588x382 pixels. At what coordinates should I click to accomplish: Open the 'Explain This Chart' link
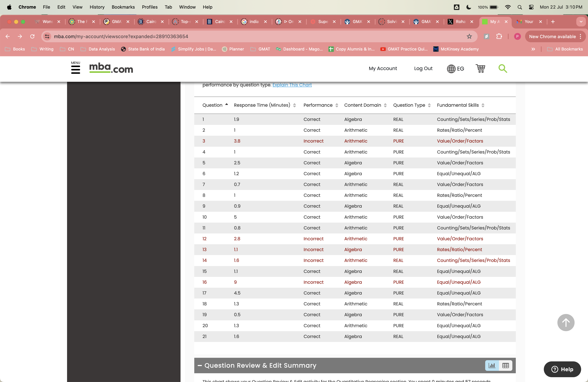coord(292,85)
